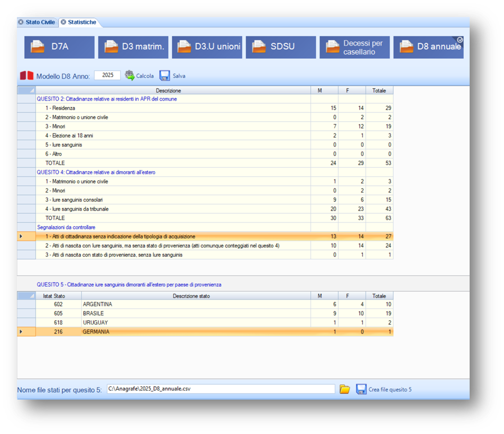Image resolution: width=504 pixels, height=434 pixels.
Task: Click the Crea file quesito 5 icon
Action: 361,390
